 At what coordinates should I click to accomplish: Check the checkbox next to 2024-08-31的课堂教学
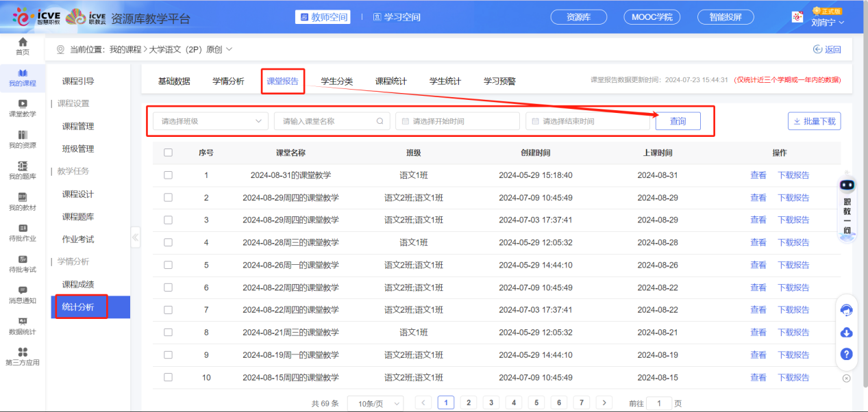click(168, 175)
